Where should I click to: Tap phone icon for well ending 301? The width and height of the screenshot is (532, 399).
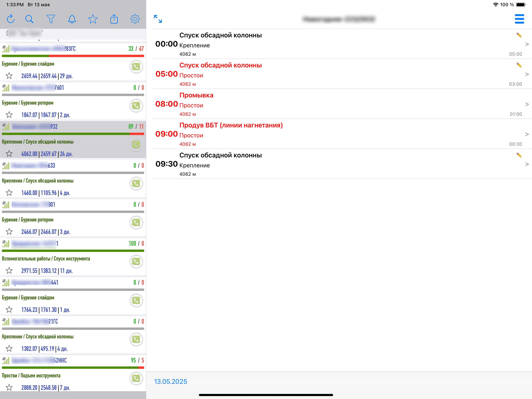coord(136,223)
